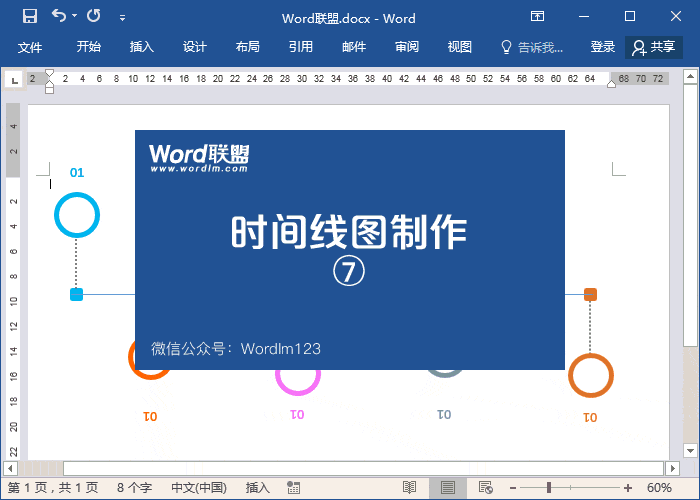Select the pink circle shape
Viewport: 700px width, 500px height.
(x=298, y=383)
